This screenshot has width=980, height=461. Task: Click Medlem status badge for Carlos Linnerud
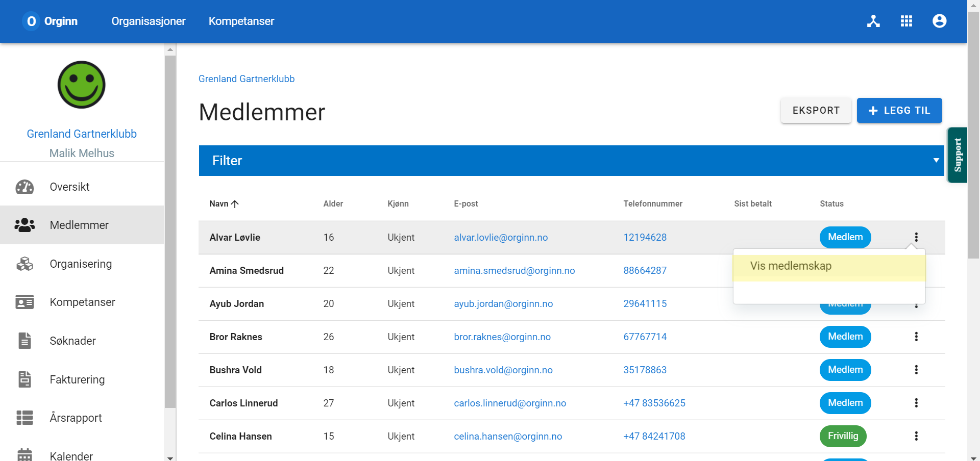tap(845, 403)
